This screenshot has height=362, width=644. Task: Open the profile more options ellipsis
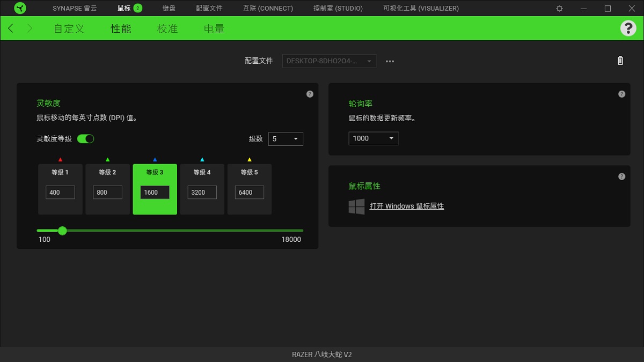[x=390, y=61]
